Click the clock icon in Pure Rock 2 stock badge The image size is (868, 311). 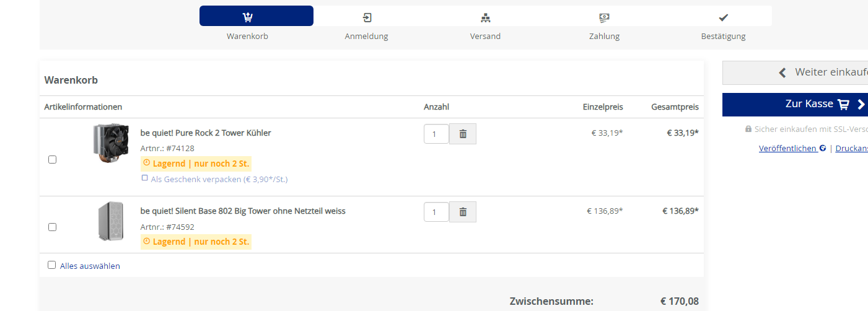147,163
